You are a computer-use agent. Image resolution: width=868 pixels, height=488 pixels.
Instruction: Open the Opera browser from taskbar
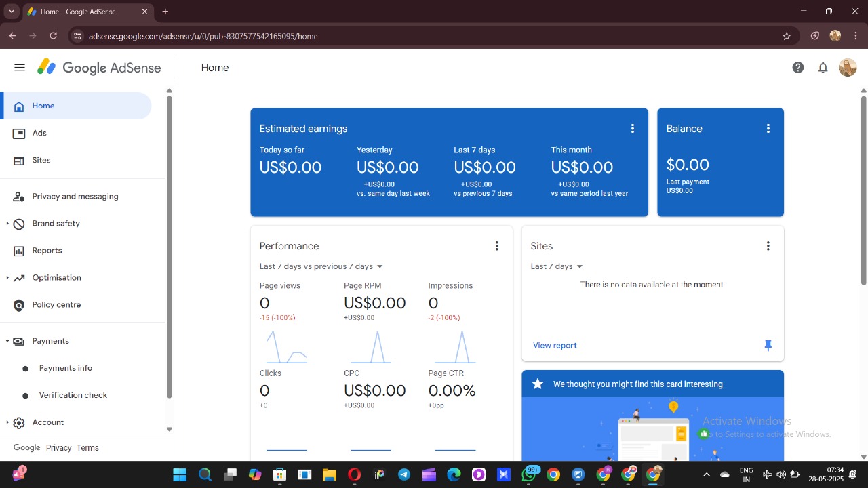[x=354, y=474]
